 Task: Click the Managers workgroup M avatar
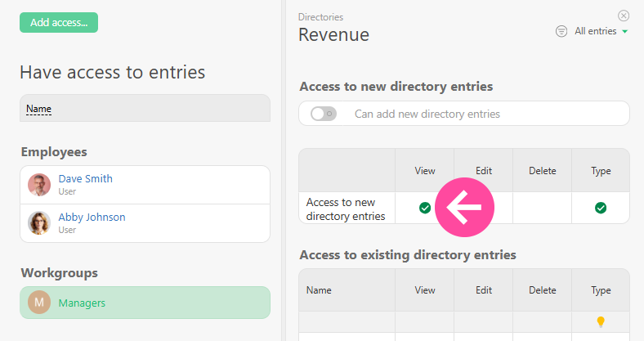[39, 303]
